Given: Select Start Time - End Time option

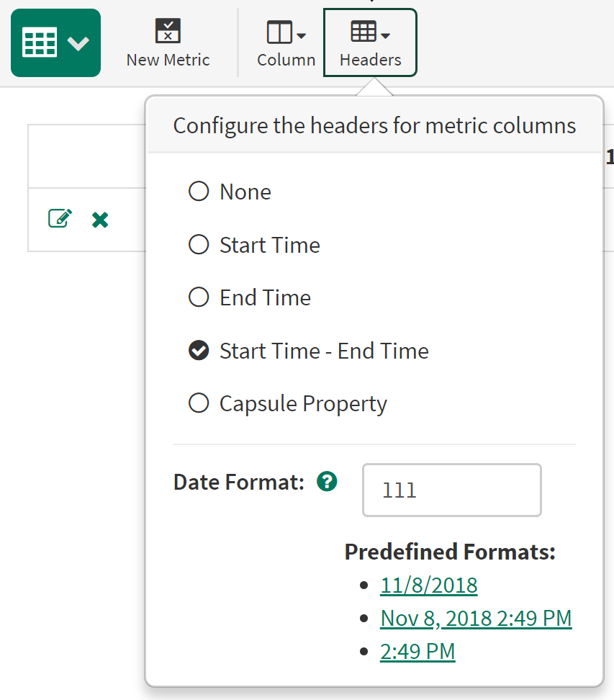Looking at the screenshot, I should [199, 351].
